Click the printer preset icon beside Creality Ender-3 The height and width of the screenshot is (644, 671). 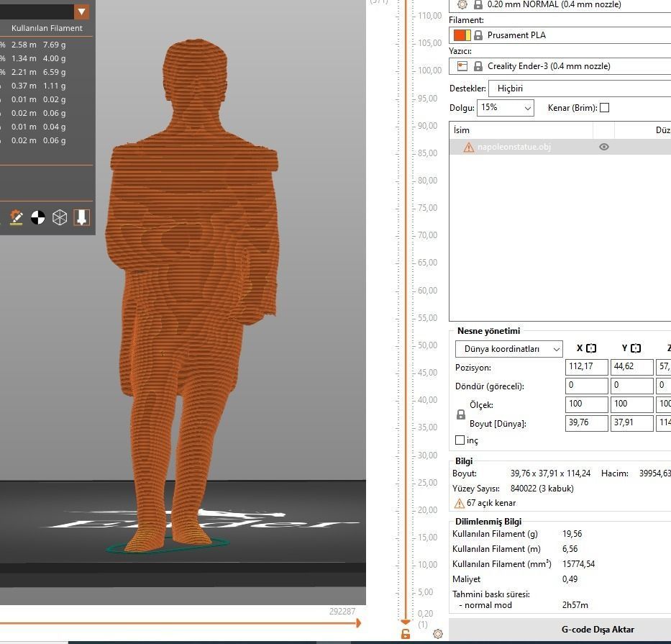[x=462, y=66]
